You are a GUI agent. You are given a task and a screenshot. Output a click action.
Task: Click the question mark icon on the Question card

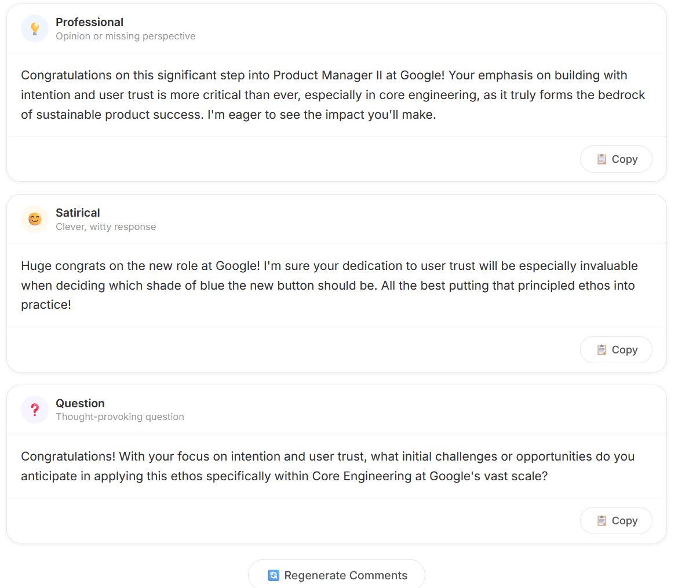(x=34, y=410)
